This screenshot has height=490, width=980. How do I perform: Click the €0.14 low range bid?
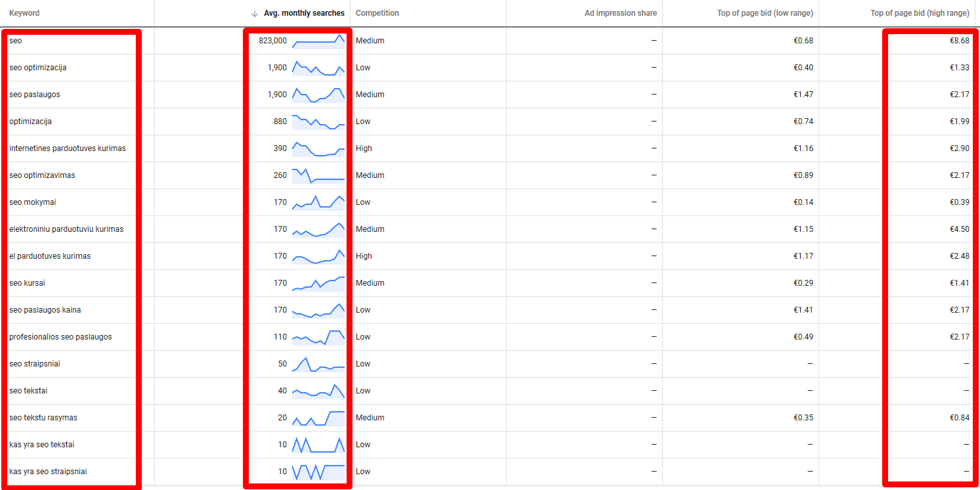[803, 202]
